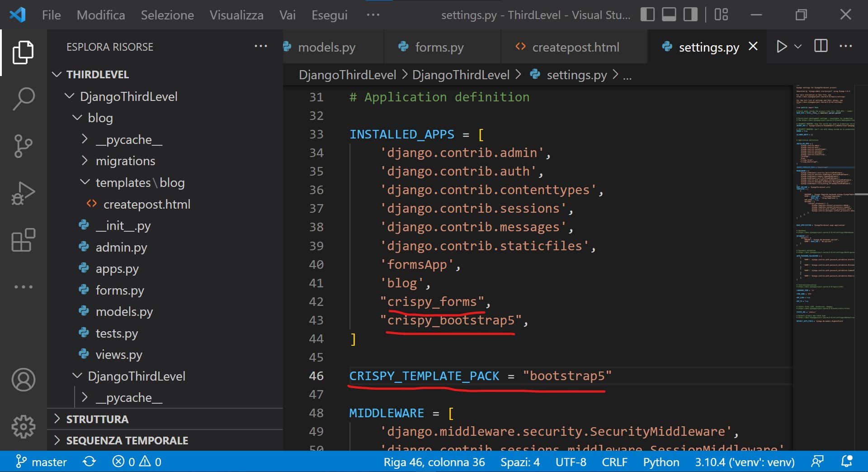This screenshot has width=868, height=472.
Task: Open feedback icon in status bar
Action: tap(817, 462)
